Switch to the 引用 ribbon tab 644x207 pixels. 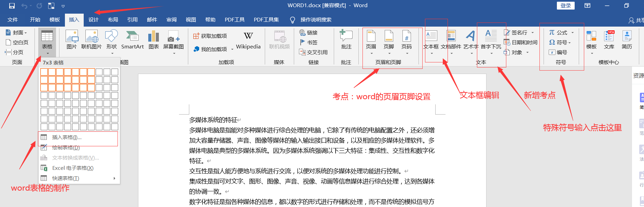132,20
